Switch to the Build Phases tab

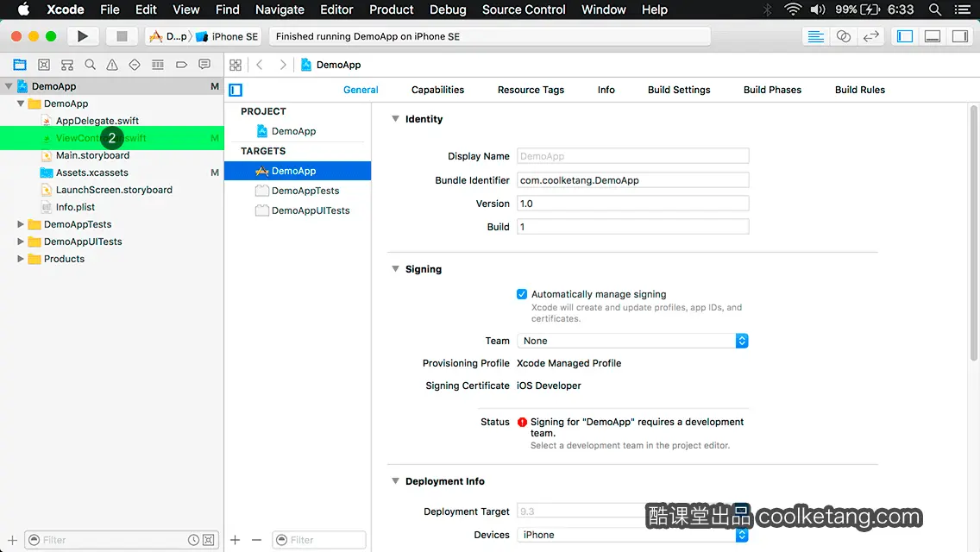[772, 90]
